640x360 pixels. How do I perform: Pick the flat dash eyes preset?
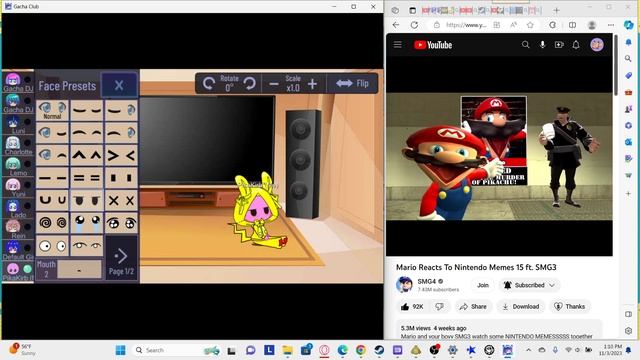(52, 178)
